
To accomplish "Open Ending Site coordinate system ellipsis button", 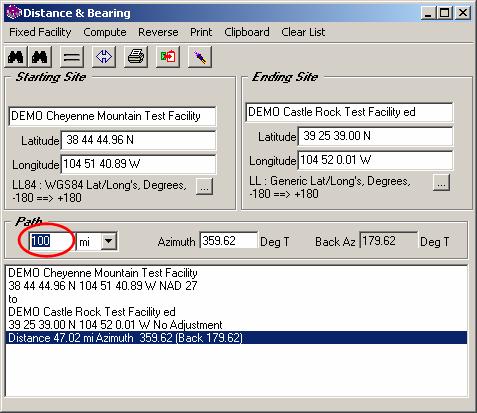I will click(x=441, y=183).
